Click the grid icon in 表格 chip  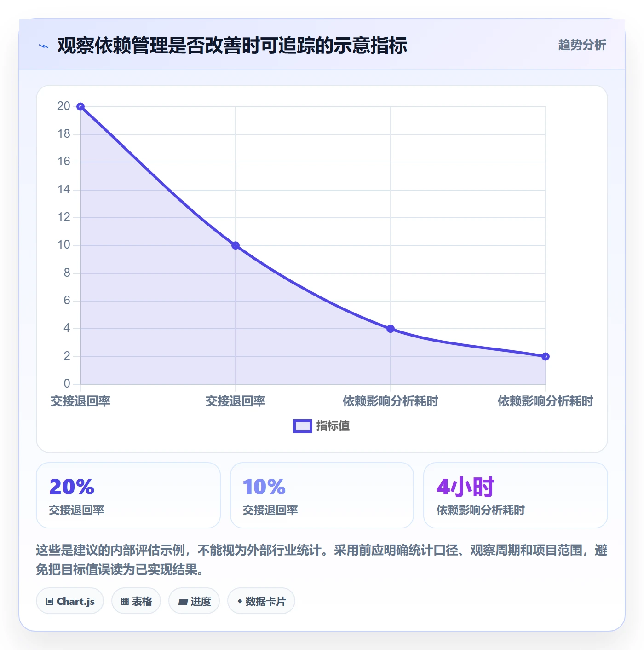point(125,602)
